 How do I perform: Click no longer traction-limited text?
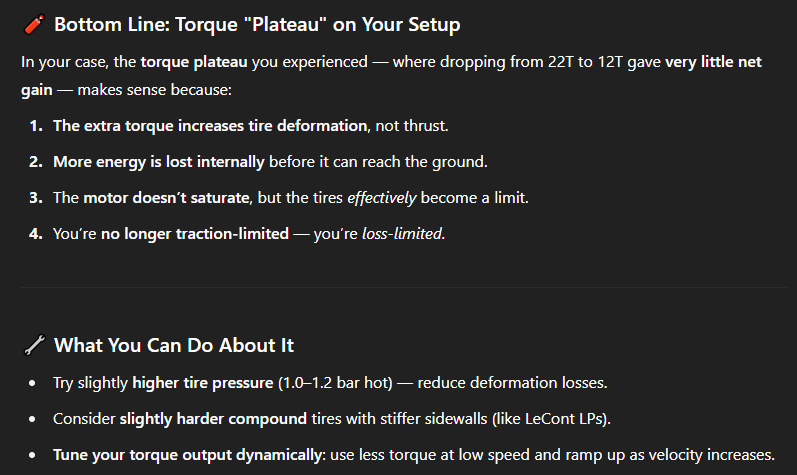click(195, 234)
